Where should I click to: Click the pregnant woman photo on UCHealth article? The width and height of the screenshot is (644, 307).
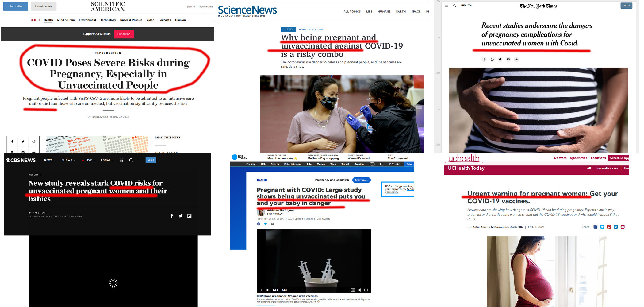pyautogui.click(x=546, y=272)
